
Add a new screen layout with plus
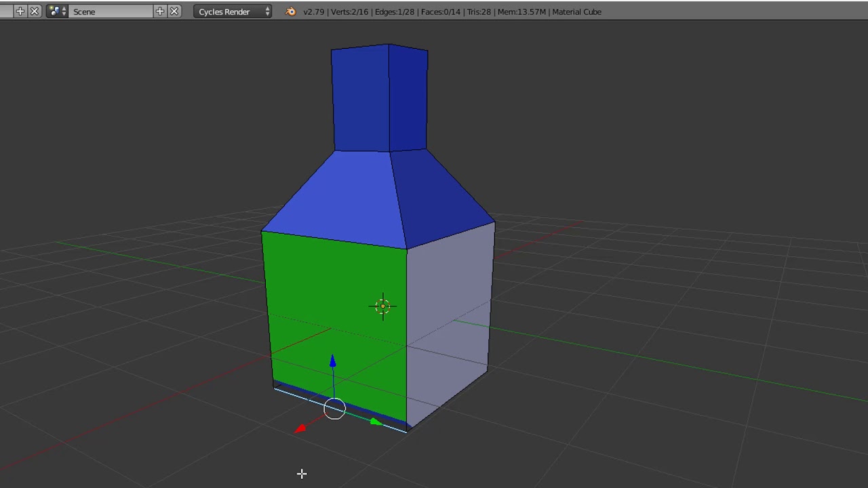20,12
